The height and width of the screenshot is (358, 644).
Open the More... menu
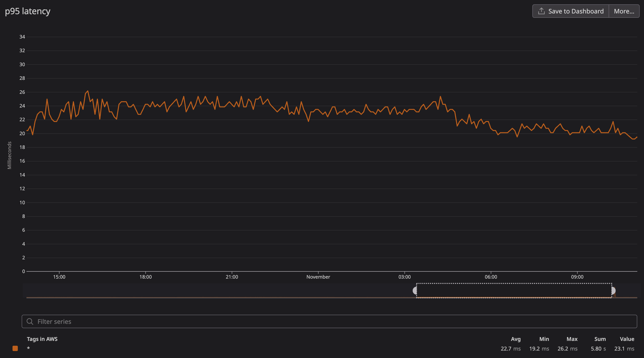pyautogui.click(x=624, y=11)
